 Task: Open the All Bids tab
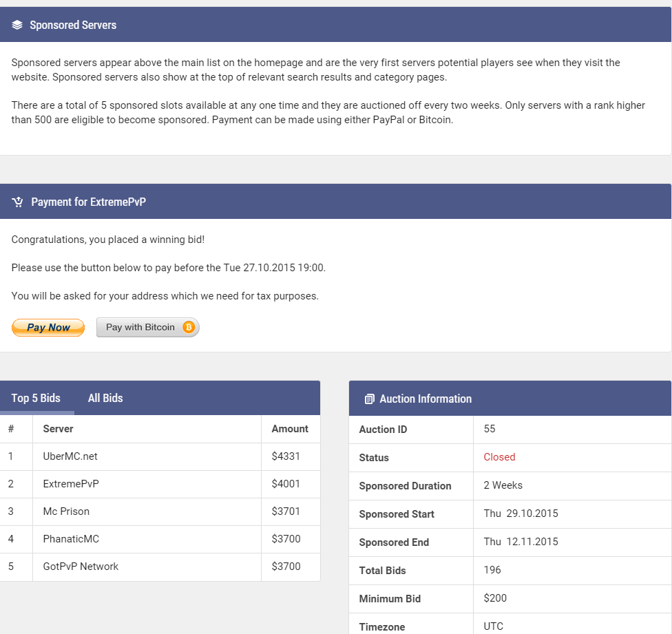(x=105, y=398)
